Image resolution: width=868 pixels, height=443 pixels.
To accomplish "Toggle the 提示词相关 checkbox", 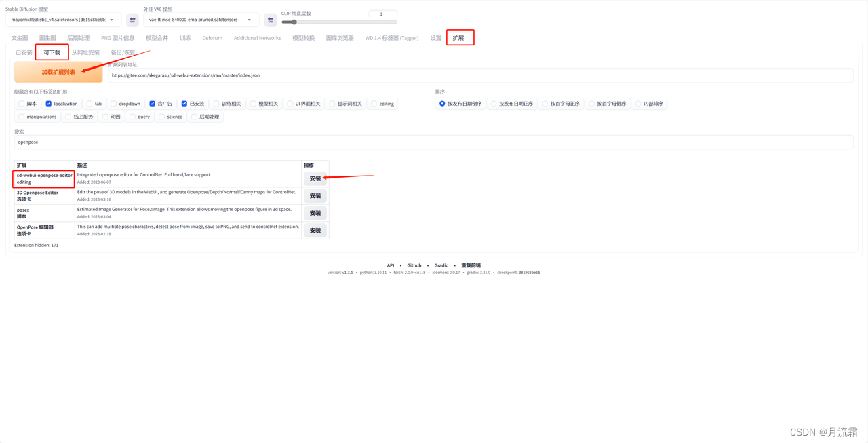I will tap(332, 104).
